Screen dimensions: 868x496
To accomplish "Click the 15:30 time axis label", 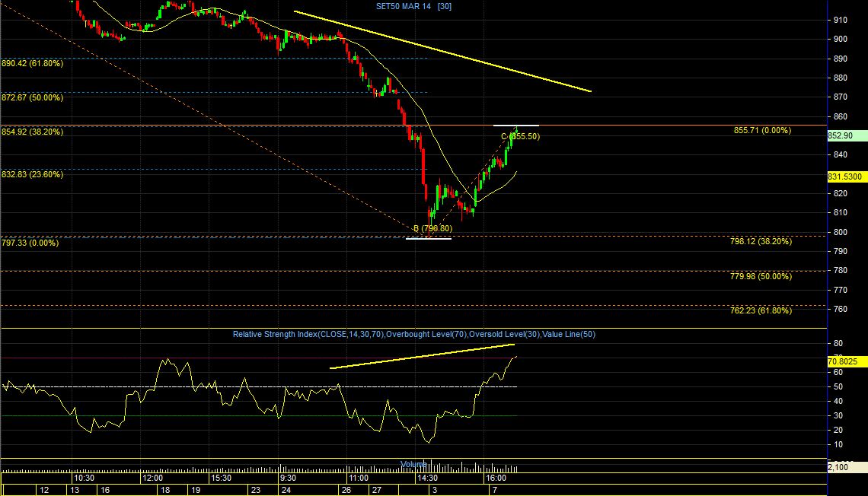I will tap(221, 479).
